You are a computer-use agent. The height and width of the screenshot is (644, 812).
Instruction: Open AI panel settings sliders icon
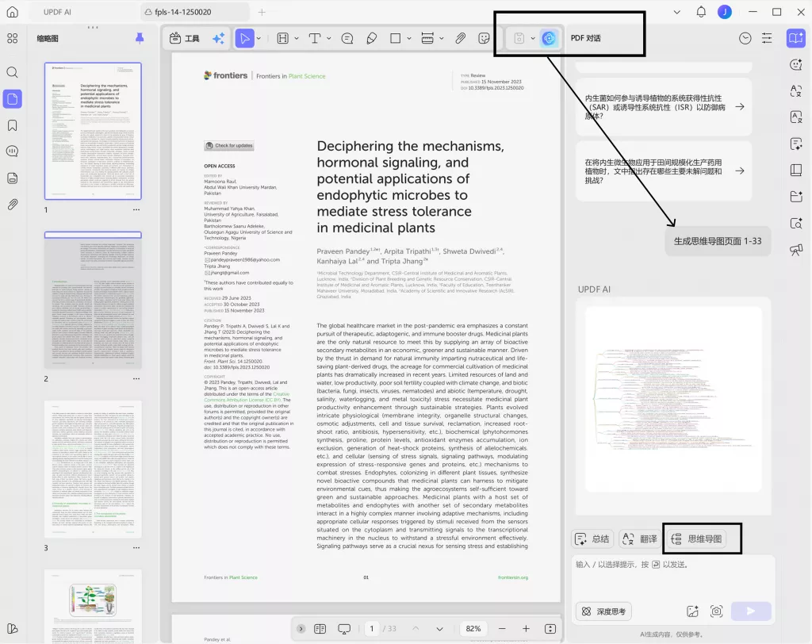click(x=767, y=38)
